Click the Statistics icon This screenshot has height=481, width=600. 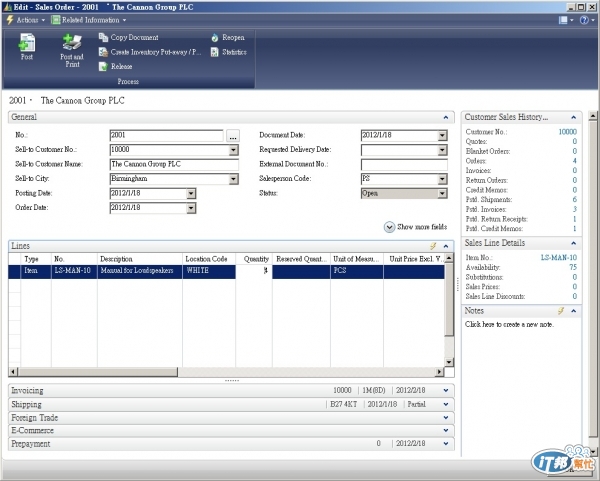click(215, 52)
